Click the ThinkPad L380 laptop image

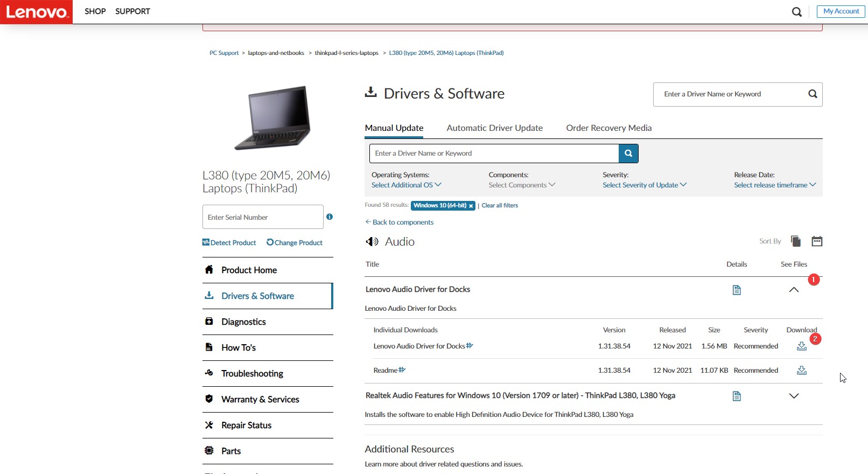(273, 118)
